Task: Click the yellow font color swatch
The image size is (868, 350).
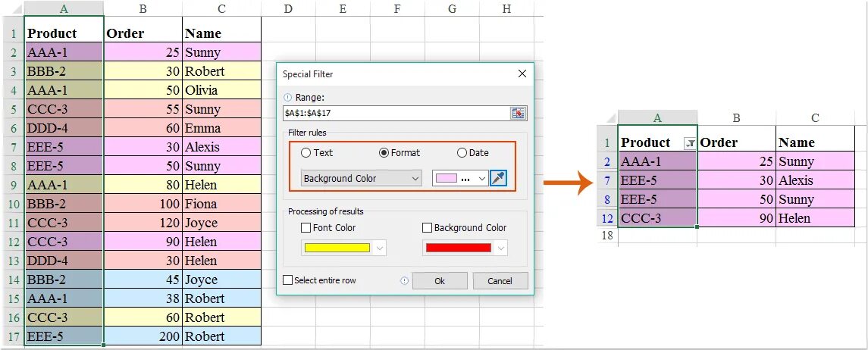Action: coord(337,248)
